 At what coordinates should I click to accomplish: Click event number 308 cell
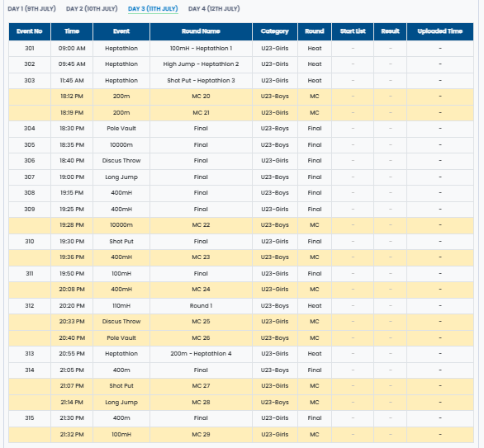pyautogui.click(x=30, y=193)
